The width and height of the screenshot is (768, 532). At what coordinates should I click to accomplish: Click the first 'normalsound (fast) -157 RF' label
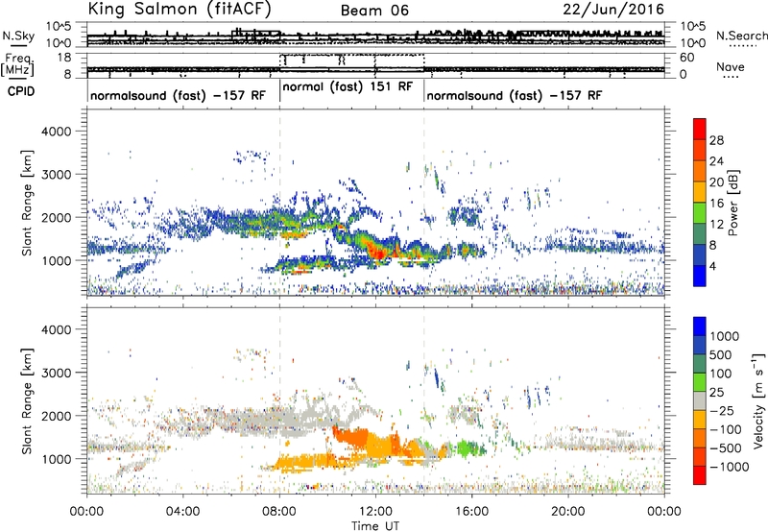178,95
